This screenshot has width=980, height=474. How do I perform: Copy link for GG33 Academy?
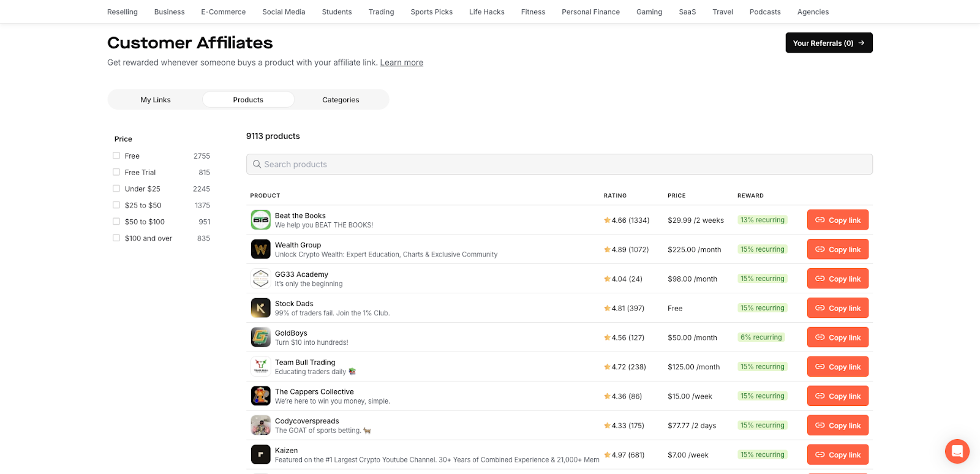click(837, 279)
